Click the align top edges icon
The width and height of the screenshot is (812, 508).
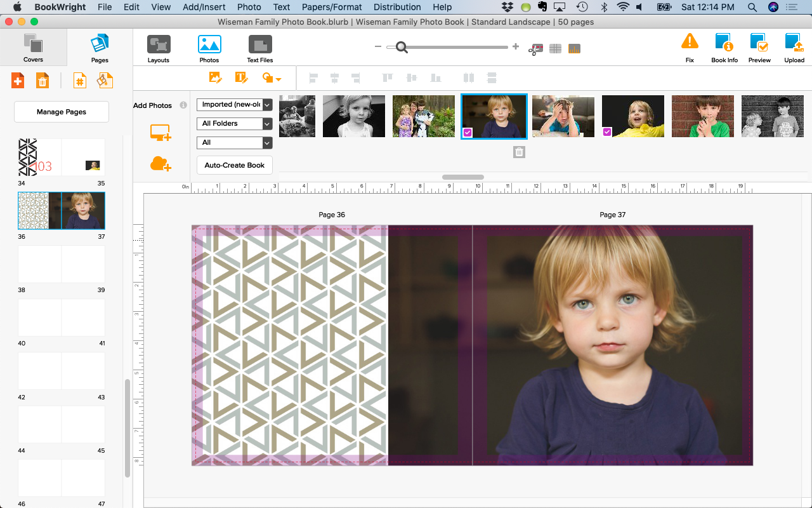(x=388, y=77)
